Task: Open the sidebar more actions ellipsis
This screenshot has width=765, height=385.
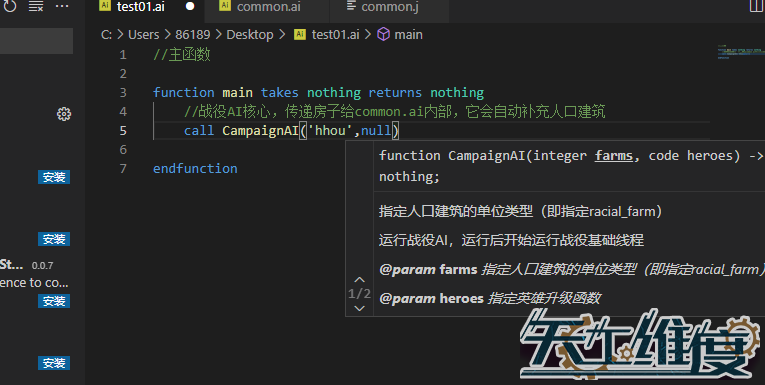Action: click(x=62, y=6)
